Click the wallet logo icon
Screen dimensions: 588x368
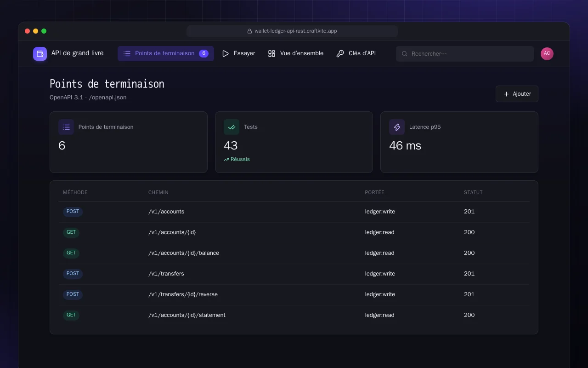click(x=40, y=54)
